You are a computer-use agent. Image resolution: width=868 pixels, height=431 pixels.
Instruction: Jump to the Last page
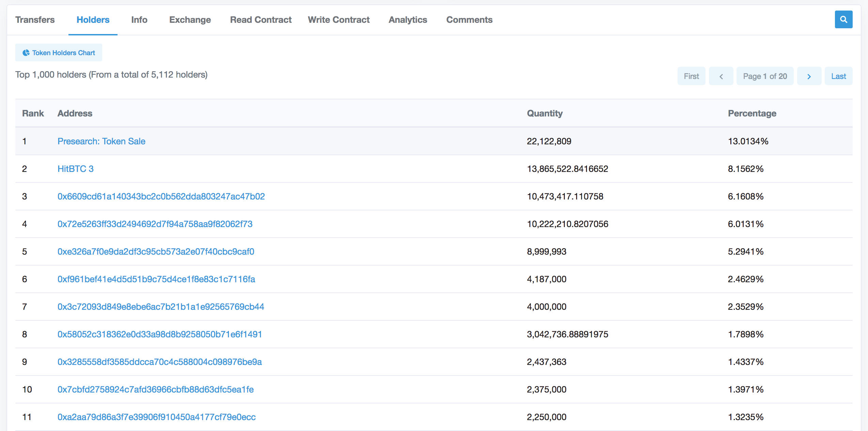tap(838, 76)
